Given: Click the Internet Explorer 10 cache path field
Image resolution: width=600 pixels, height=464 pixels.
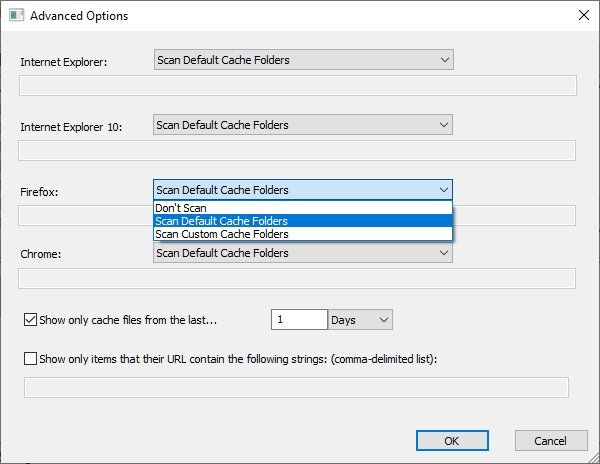Looking at the screenshot, I should tap(297, 150).
